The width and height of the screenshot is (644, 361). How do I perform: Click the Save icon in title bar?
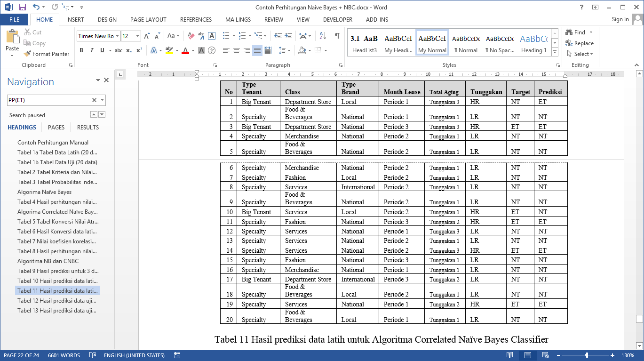(x=22, y=7)
